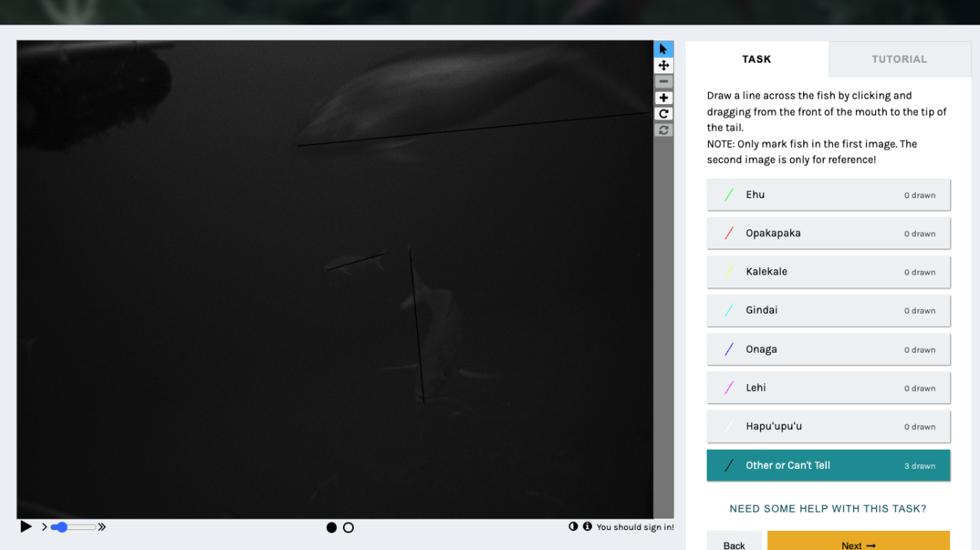Click the '0 drawn' count beside Onaga
The height and width of the screenshot is (550, 980).
[x=920, y=350]
